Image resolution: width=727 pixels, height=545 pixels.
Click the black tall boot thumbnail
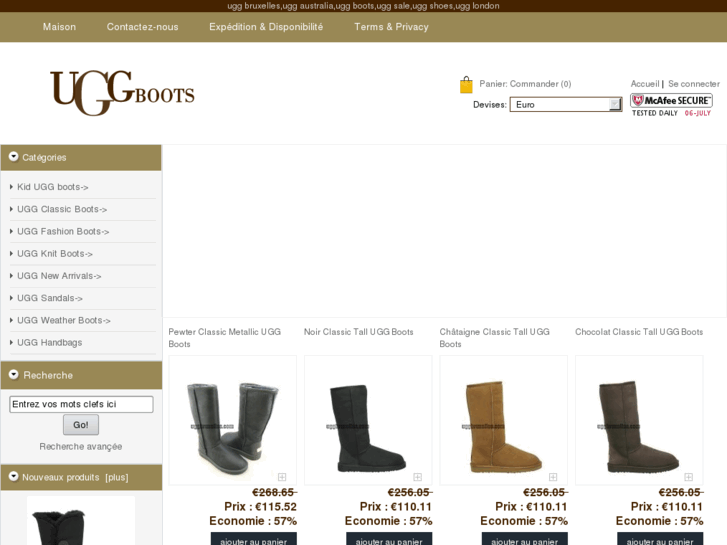coord(368,420)
